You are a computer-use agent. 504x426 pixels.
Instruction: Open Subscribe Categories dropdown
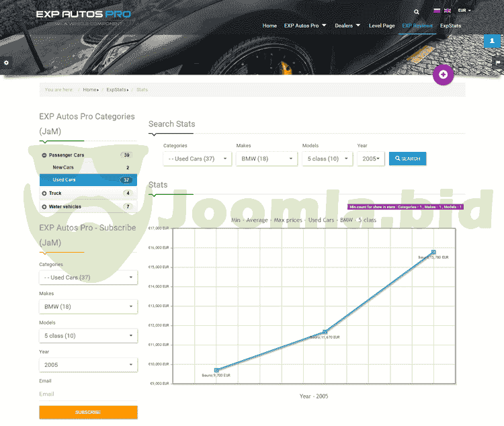(x=89, y=278)
